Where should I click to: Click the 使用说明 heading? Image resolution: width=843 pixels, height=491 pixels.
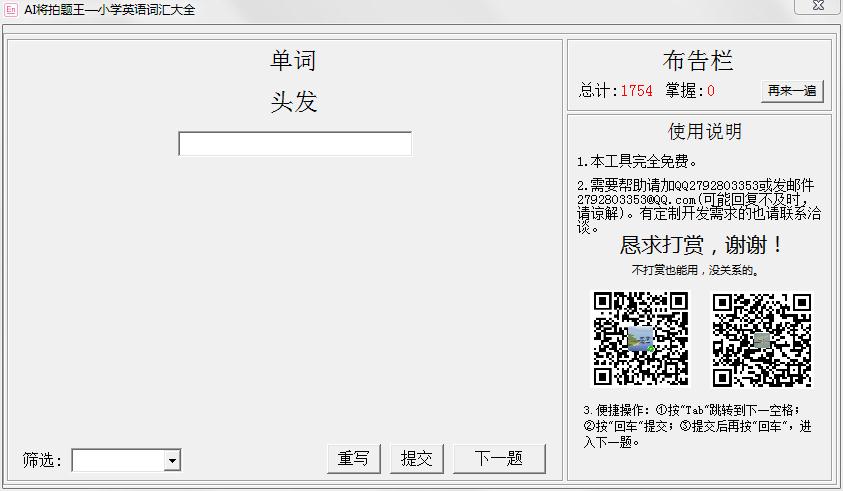coord(705,131)
